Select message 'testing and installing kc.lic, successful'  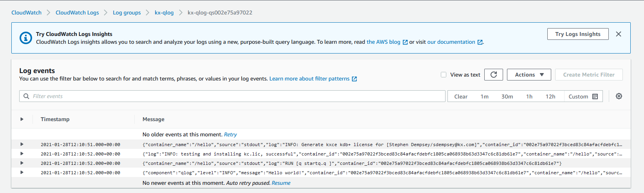point(382,154)
